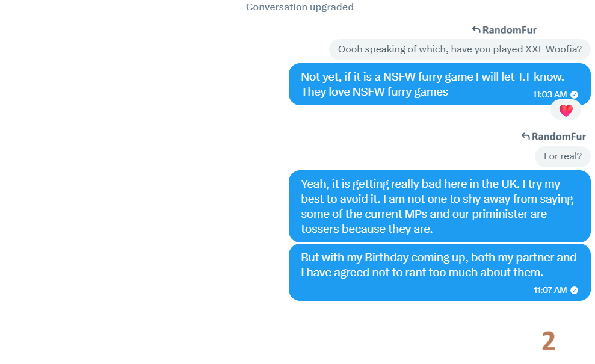Click the reply arrow above the "For real?" quote
The width and height of the screenshot is (595, 364).
pyautogui.click(x=525, y=137)
